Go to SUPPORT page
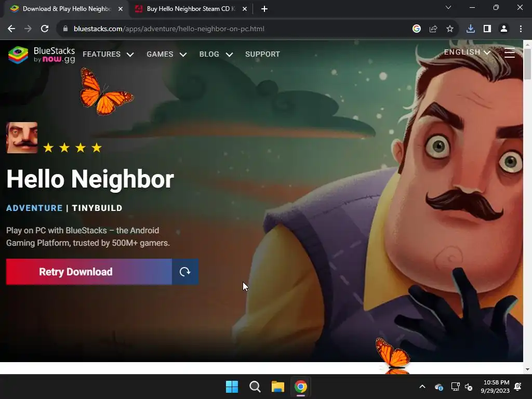Viewport: 532px width, 399px height. (x=262, y=54)
